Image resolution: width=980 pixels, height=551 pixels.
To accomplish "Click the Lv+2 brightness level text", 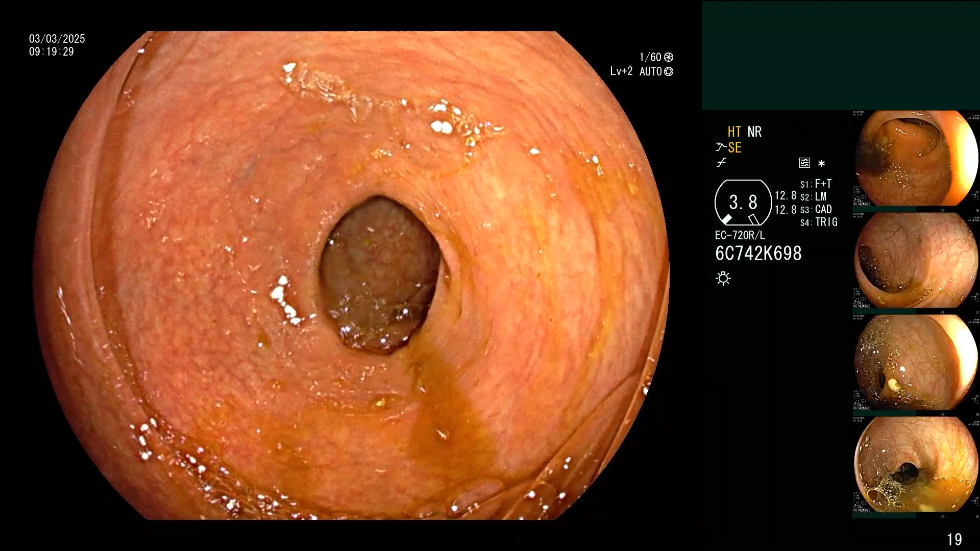I will pyautogui.click(x=621, y=71).
